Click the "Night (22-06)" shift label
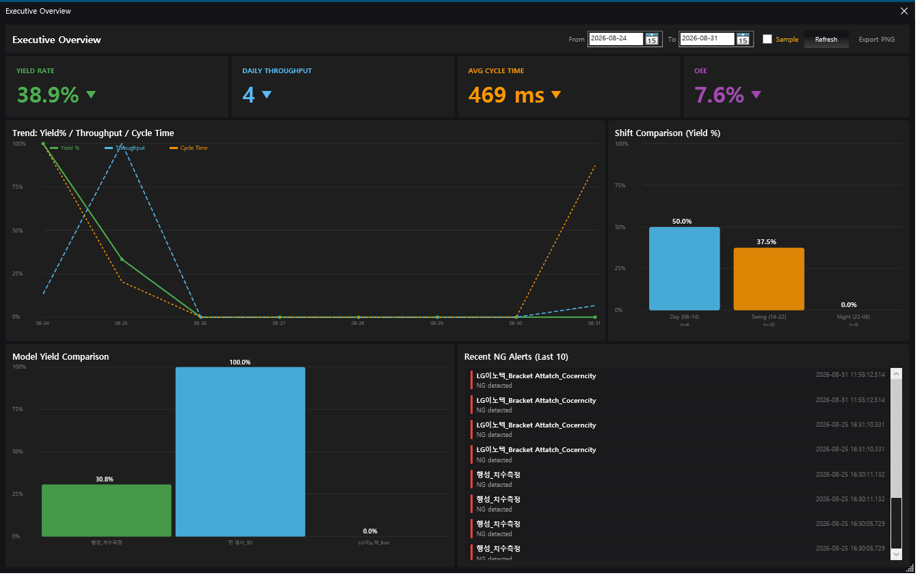This screenshot has width=924, height=582. pyautogui.click(x=853, y=317)
